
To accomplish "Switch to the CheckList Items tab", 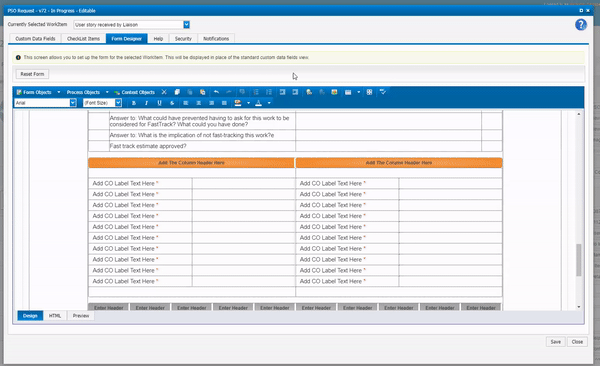I will coord(83,39).
